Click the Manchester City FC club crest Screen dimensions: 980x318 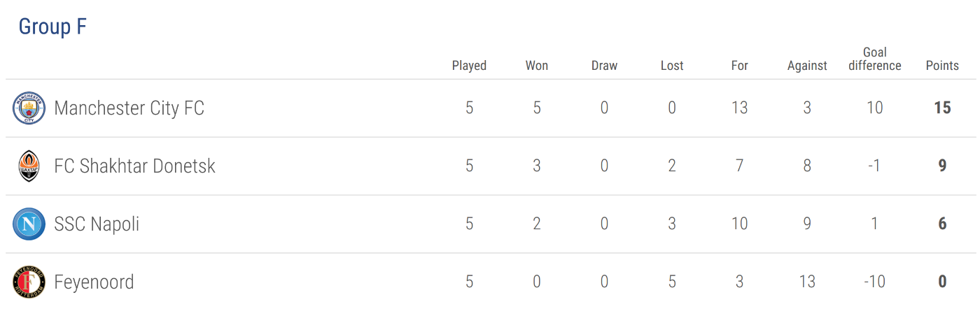[29, 108]
